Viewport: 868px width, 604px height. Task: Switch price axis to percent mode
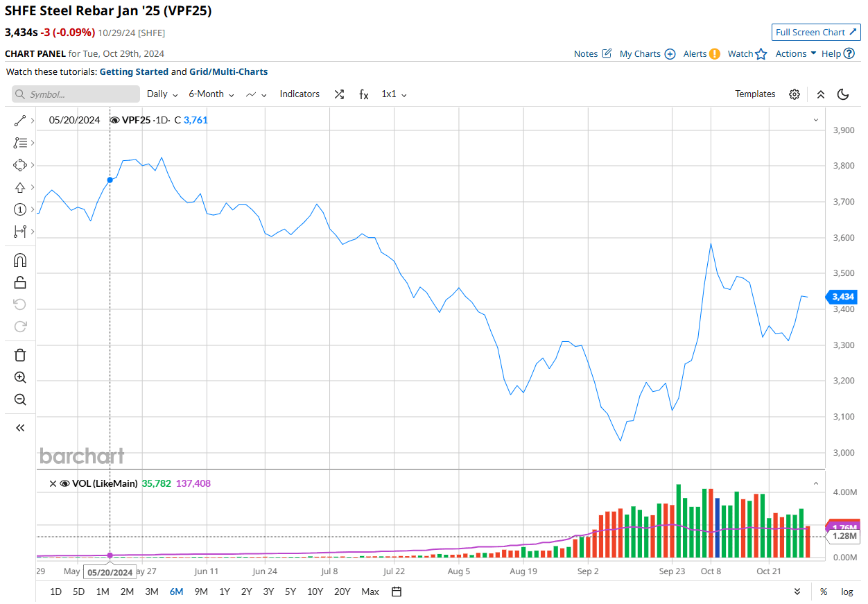pyautogui.click(x=824, y=592)
